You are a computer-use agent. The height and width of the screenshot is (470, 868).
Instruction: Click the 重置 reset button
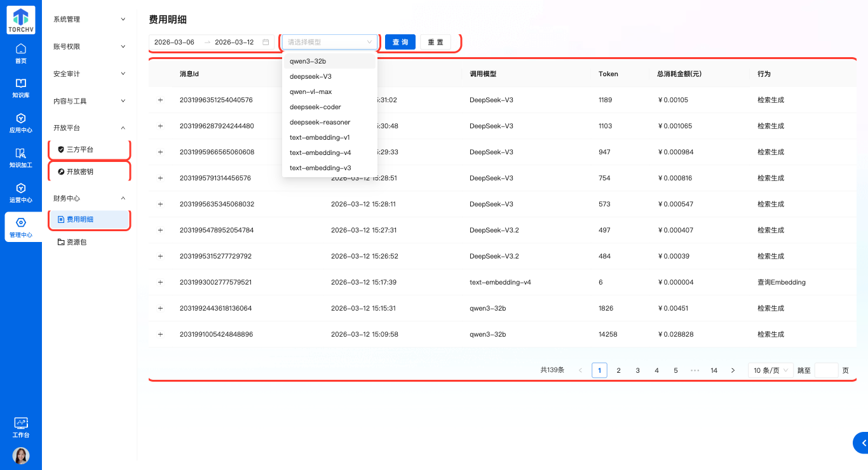point(435,42)
